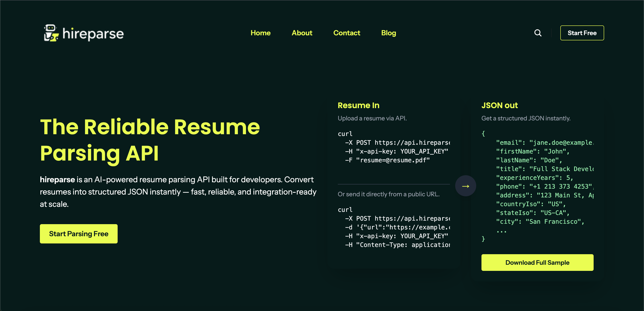The image size is (644, 311).
Task: Click Download Full Sample button
Action: [x=537, y=263]
